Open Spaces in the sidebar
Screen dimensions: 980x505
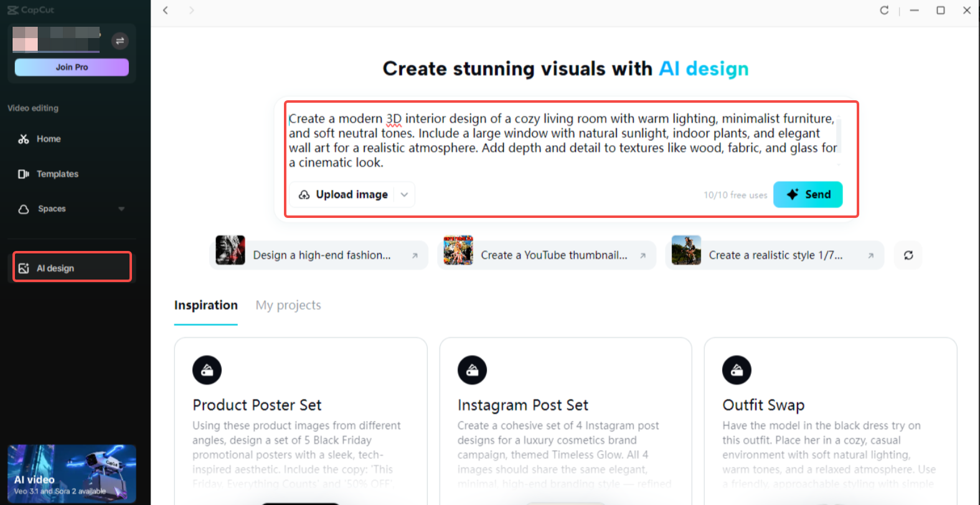[72, 209]
